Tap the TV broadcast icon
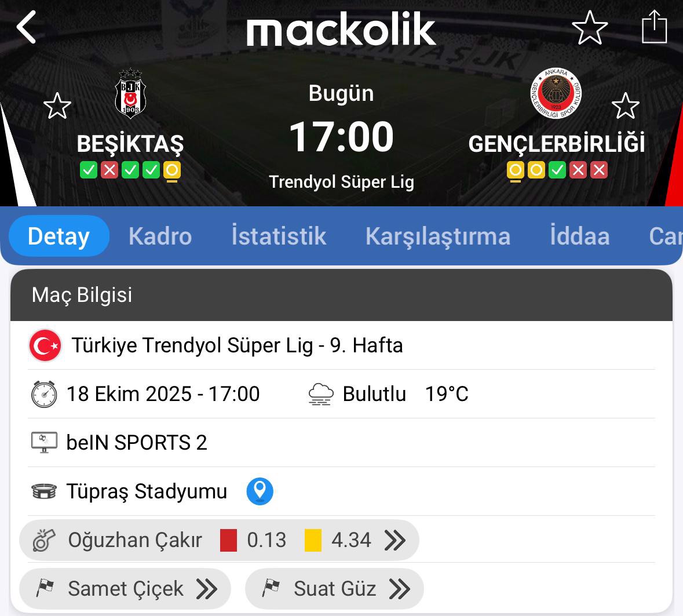 pos(44,443)
